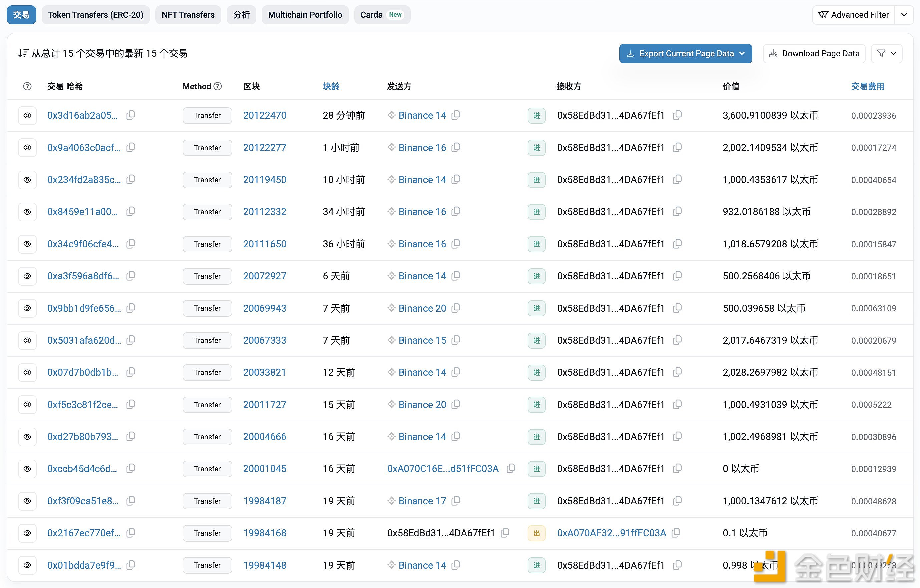The width and height of the screenshot is (920, 588).
Task: Copy Binance 16 address in block 20122277 row
Action: point(455,147)
